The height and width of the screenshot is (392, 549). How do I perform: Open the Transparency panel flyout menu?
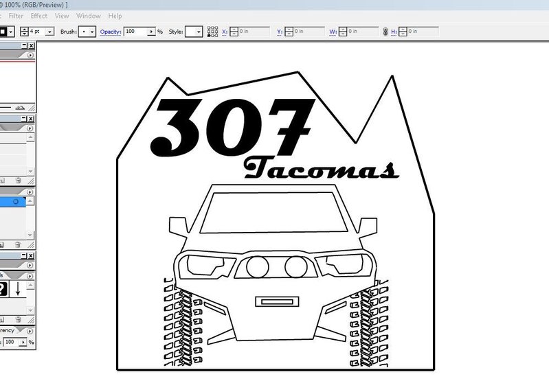(30, 330)
